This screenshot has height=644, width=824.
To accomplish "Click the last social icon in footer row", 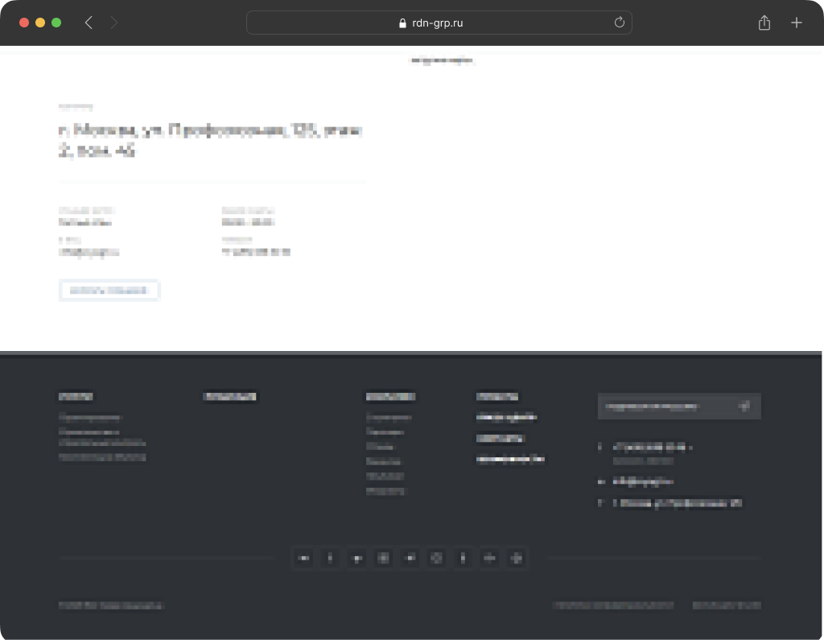I will (x=516, y=558).
